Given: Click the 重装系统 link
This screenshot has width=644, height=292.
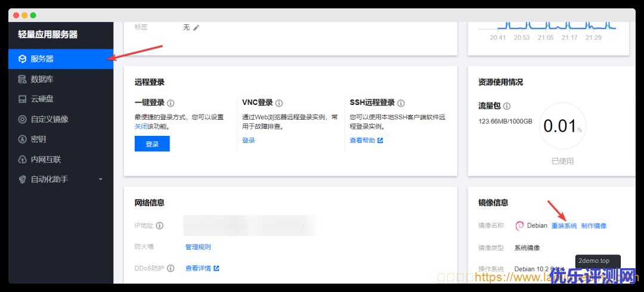Looking at the screenshot, I should 563,226.
